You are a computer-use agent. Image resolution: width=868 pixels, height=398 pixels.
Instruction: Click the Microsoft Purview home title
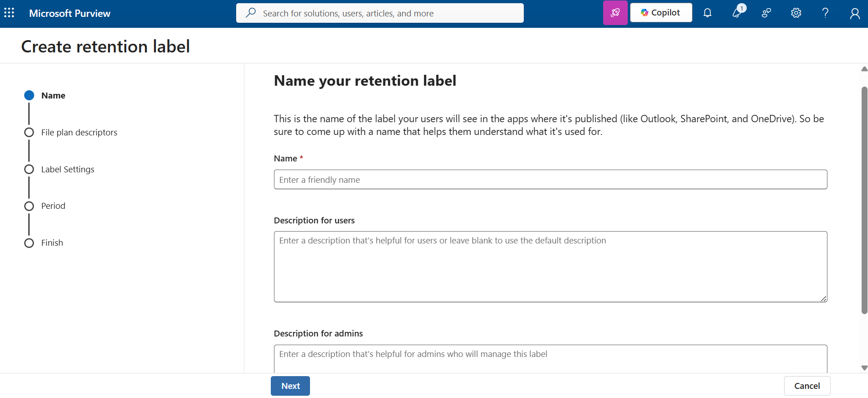tap(70, 13)
